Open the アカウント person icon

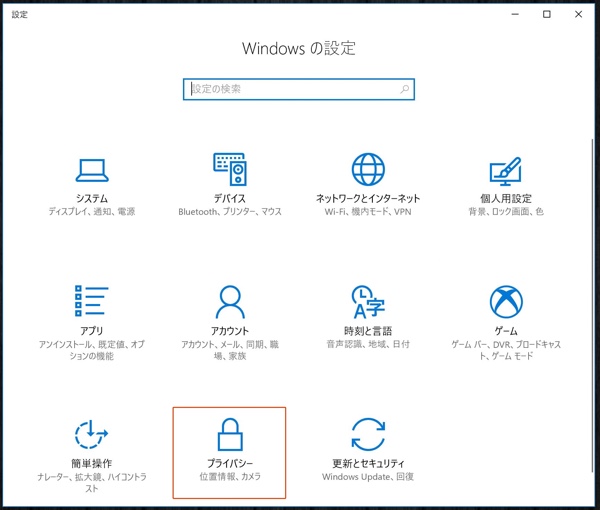(230, 302)
